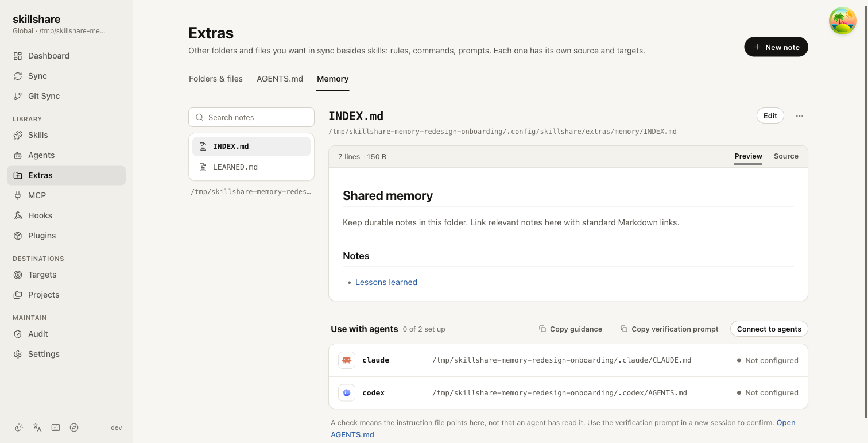Open Git Sync in sidebar
Viewport: 868px width, 443px height.
click(66, 96)
